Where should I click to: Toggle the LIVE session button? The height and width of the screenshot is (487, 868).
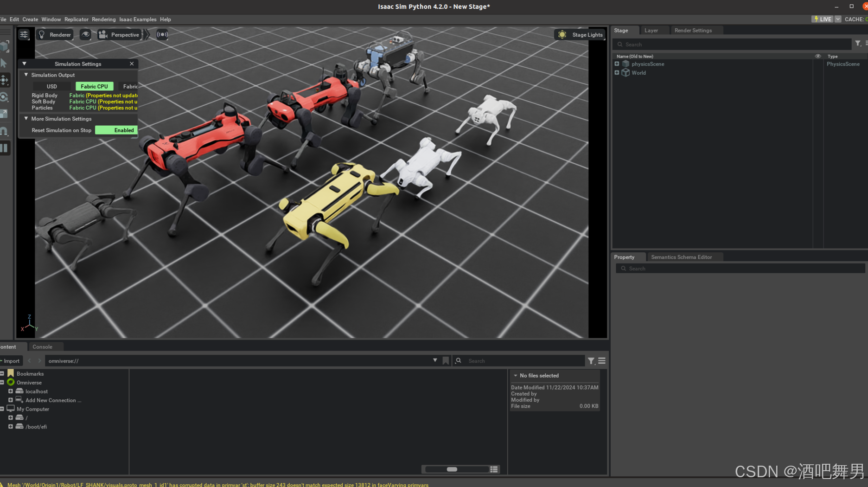823,19
